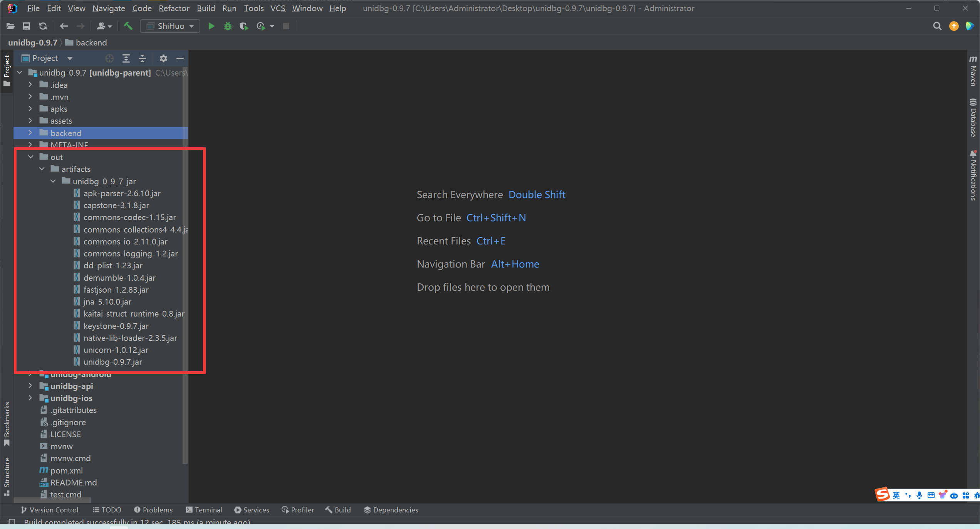The image size is (980, 529).
Task: Click the Open folder toolbar icon
Action: [10, 26]
